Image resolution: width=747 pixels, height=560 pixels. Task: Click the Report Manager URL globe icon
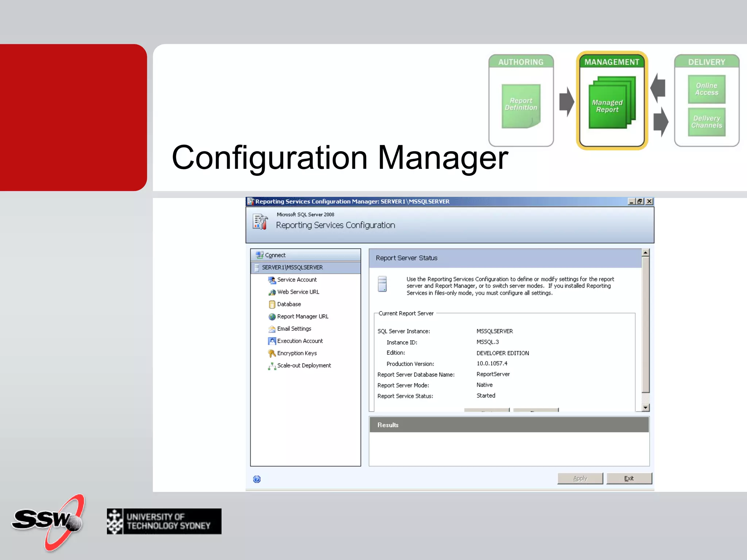(x=272, y=316)
